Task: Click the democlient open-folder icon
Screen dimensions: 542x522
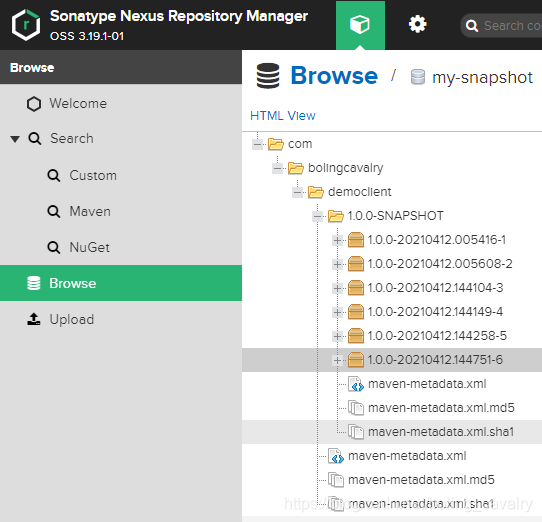Action: click(x=316, y=192)
